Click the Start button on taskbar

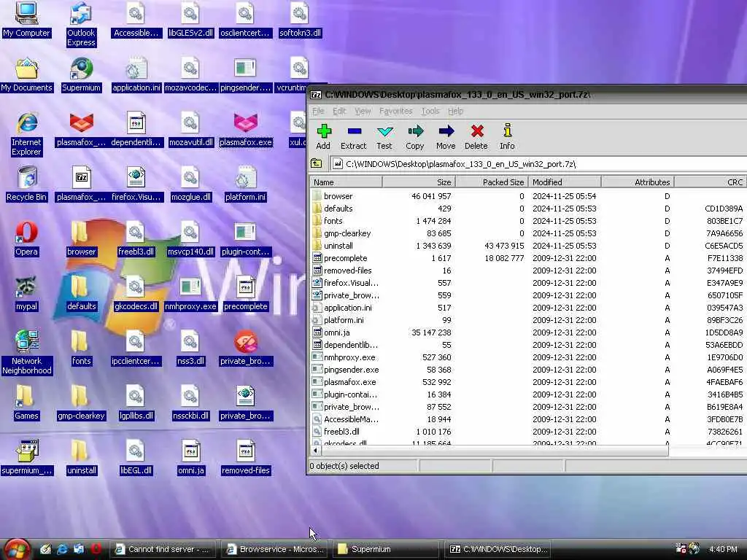(x=16, y=550)
